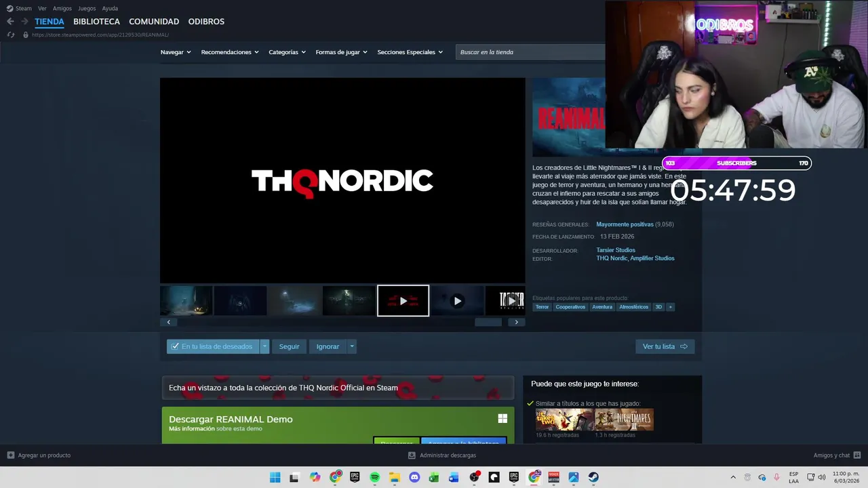Open Amigos y chat panel
868x488 pixels.
837,455
